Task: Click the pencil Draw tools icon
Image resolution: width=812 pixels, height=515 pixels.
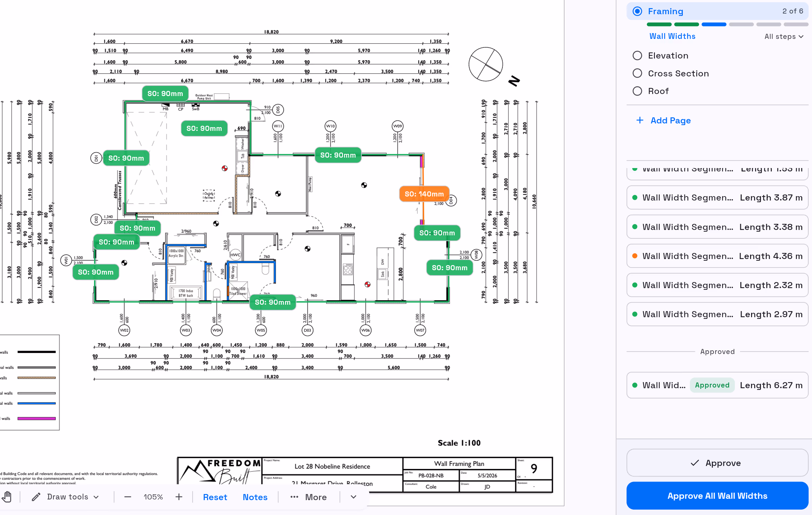Action: point(36,497)
